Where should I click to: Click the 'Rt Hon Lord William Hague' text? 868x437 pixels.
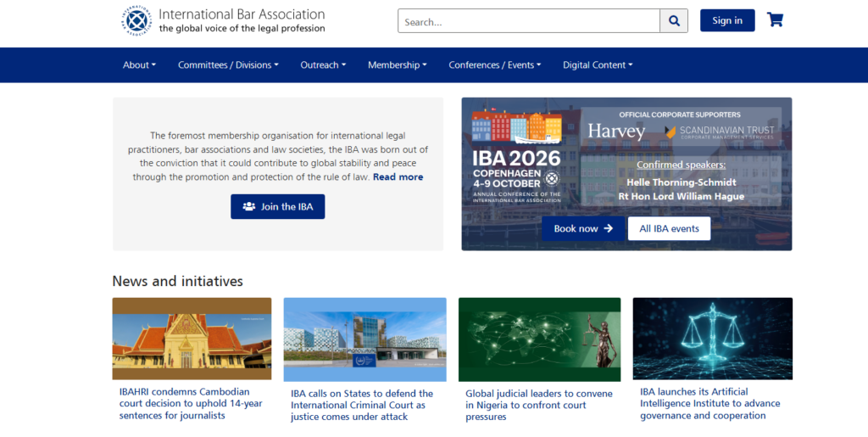(682, 197)
